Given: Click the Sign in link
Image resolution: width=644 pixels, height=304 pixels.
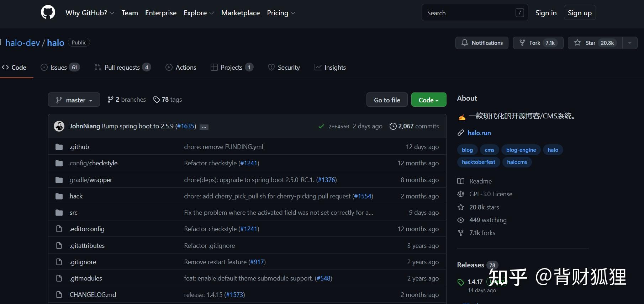Looking at the screenshot, I should click(546, 13).
